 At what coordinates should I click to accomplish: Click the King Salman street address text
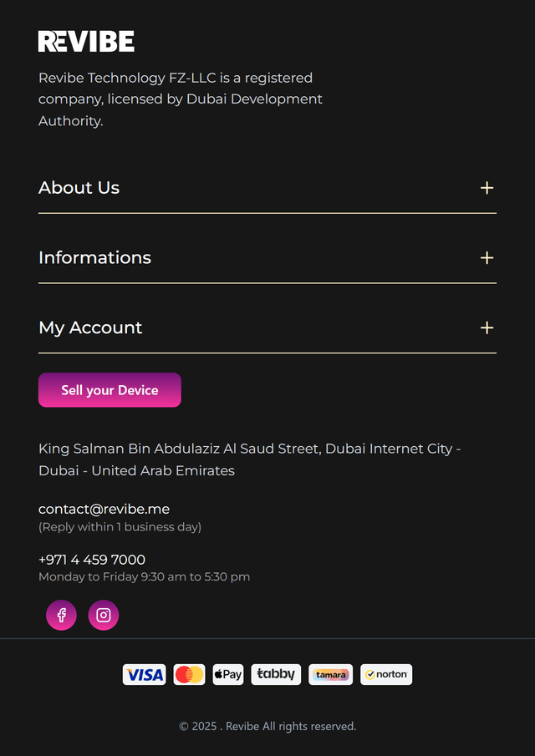(249, 459)
